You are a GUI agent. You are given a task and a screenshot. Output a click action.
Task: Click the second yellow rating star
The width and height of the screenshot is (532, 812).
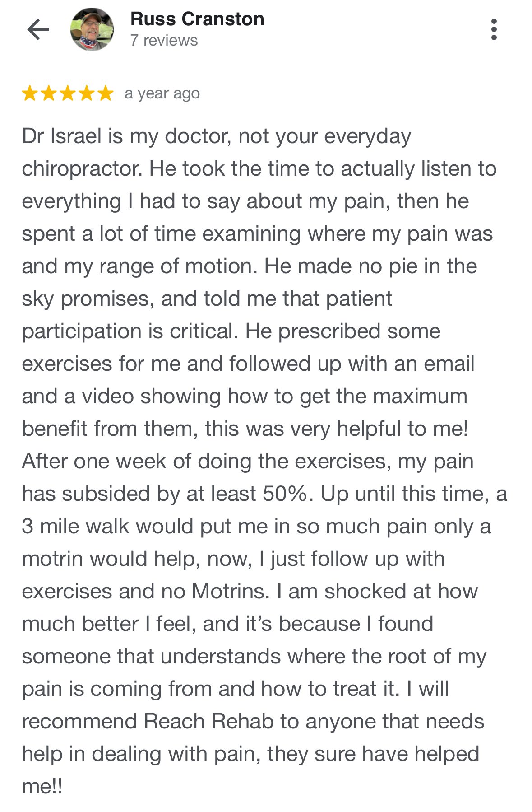49,93
